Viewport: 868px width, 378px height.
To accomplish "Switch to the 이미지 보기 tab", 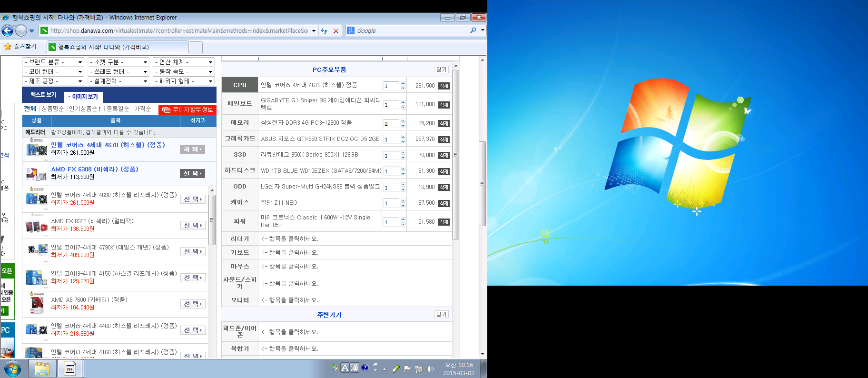I will click(83, 97).
